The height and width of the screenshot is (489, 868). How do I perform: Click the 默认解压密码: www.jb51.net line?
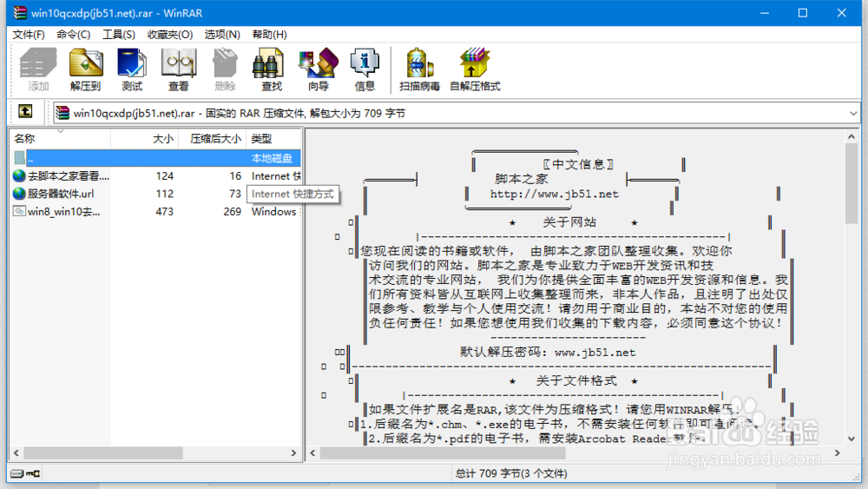pos(548,353)
